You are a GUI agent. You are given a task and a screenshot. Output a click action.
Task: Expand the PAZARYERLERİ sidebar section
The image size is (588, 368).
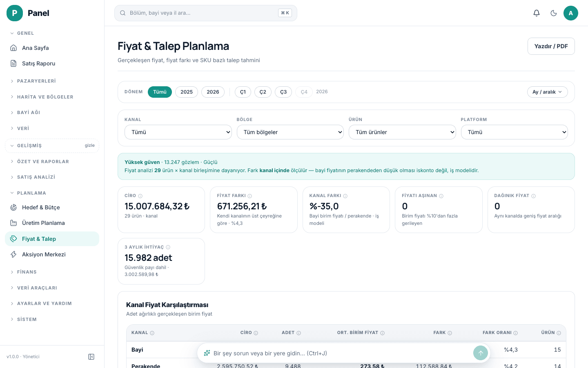point(52,81)
